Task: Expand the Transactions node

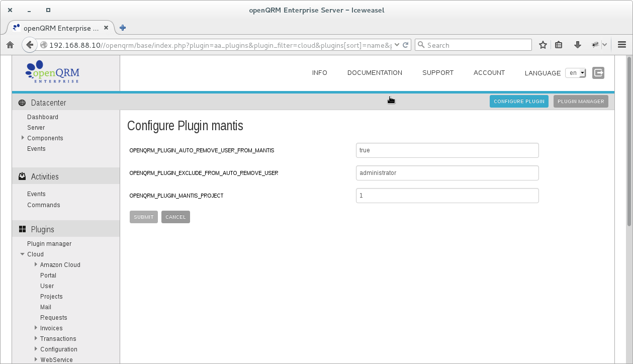Action: pos(36,338)
